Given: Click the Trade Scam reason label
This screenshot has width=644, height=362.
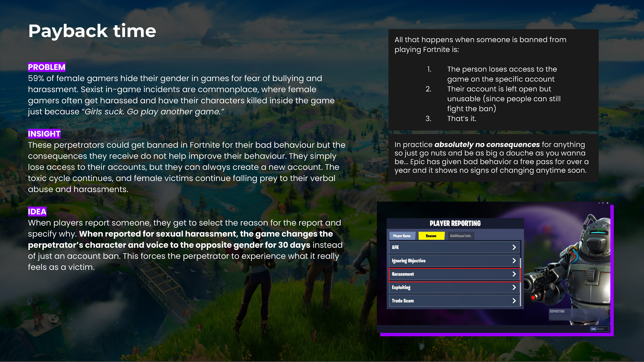Looking at the screenshot, I should tap(403, 301).
